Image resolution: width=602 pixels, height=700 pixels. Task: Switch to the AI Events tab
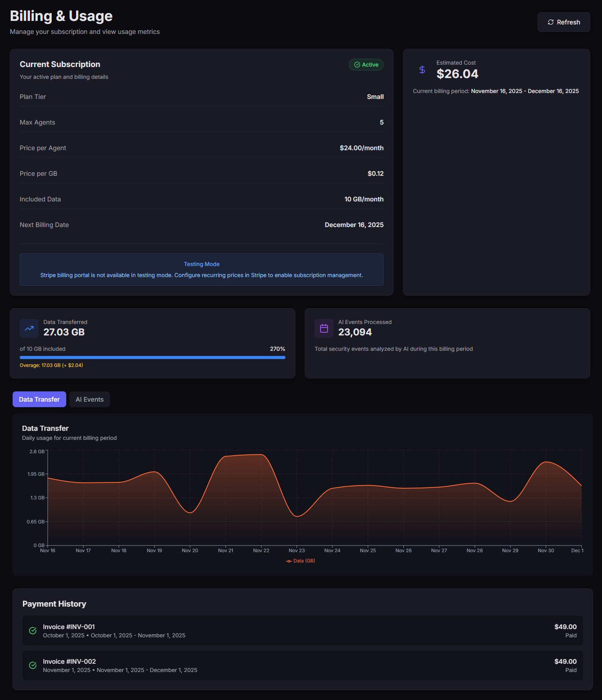(89, 399)
